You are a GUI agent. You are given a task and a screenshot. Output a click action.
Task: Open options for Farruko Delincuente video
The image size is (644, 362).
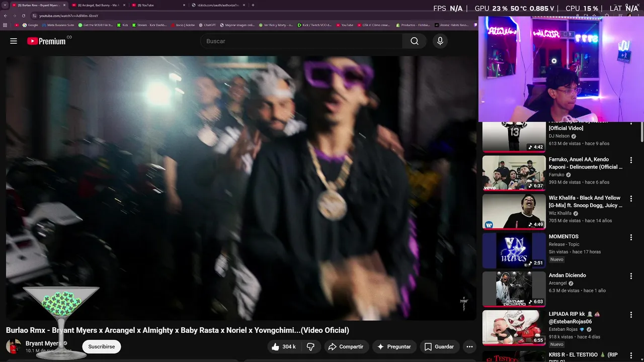[x=631, y=160]
